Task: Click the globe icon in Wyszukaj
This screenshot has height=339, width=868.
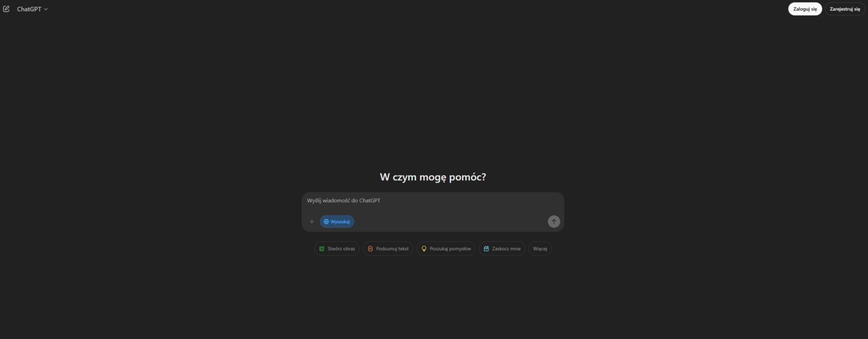Action: tap(326, 222)
